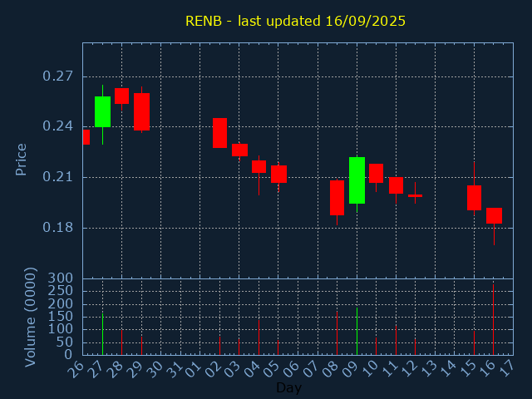The height and width of the screenshot is (399, 532).
Task: Click the 0.27 price axis label
Action: (x=57, y=76)
